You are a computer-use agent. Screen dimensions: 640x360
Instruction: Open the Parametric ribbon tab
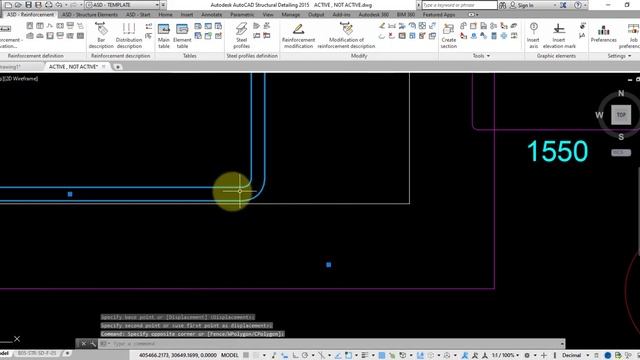pyautogui.click(x=242, y=14)
